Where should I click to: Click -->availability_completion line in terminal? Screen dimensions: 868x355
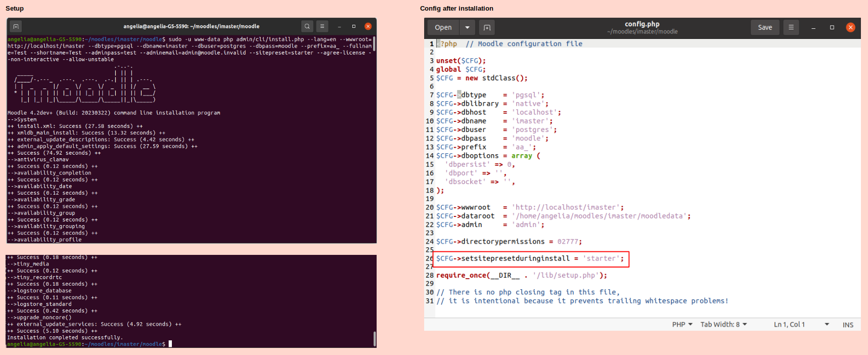pos(50,173)
